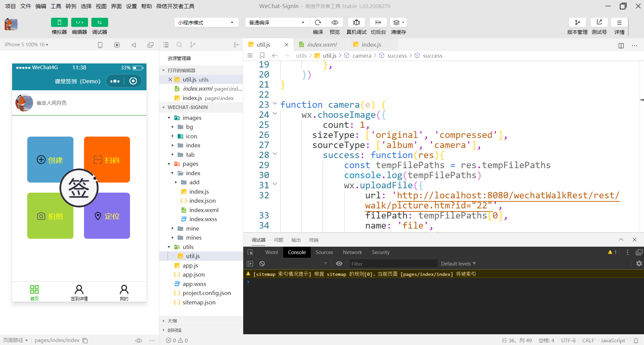Expand the mine folder
The width and height of the screenshot is (644, 345).
coord(172,229)
